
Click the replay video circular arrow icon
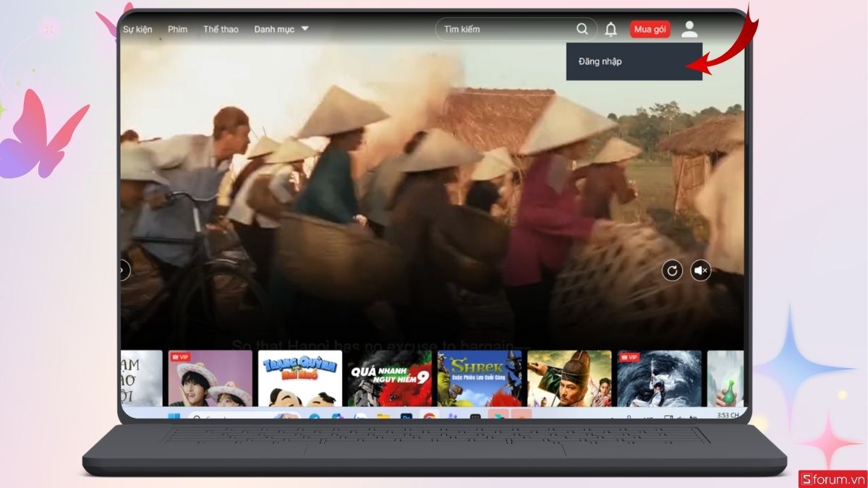coord(672,270)
